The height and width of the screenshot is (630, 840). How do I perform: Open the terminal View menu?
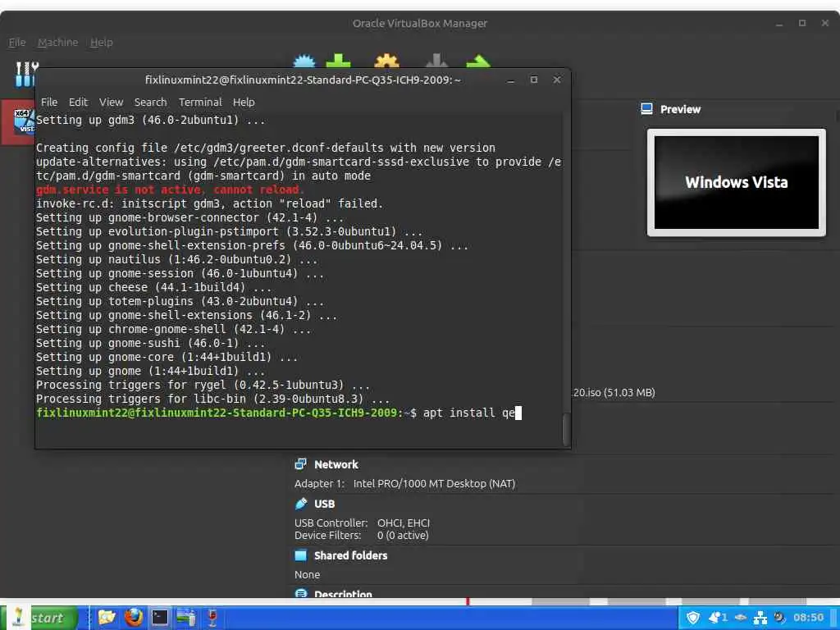point(111,102)
